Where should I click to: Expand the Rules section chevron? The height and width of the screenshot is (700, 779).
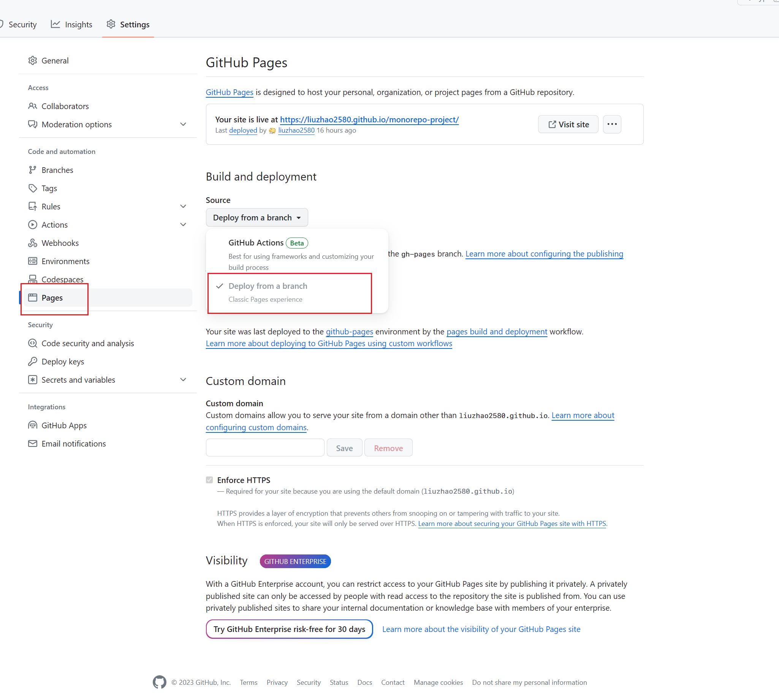coord(183,206)
